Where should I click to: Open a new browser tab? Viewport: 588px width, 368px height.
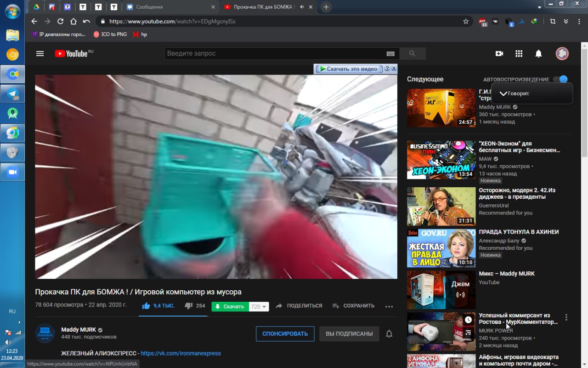326,7
